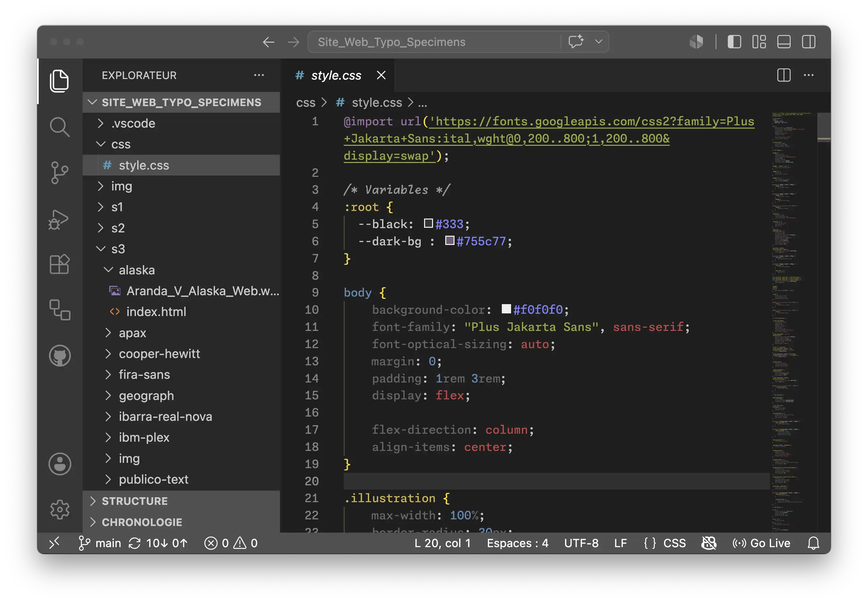
Task: Open the Explorer views and more actions ellipsis
Action: pos(259,75)
